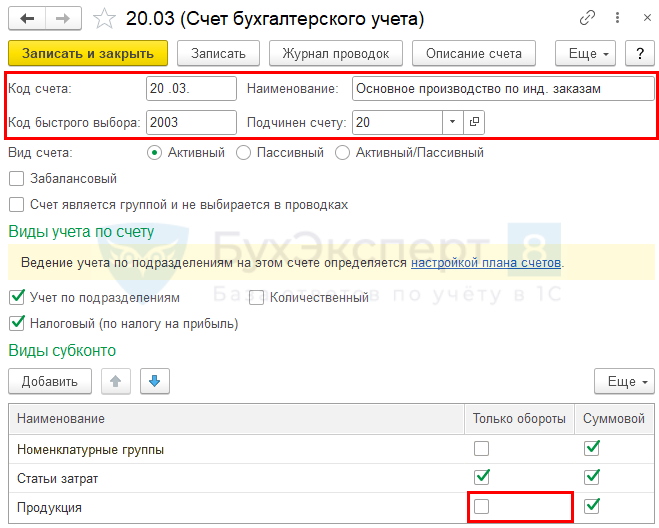Click 'Только обороты' column header
659x528 pixels.
(x=519, y=419)
